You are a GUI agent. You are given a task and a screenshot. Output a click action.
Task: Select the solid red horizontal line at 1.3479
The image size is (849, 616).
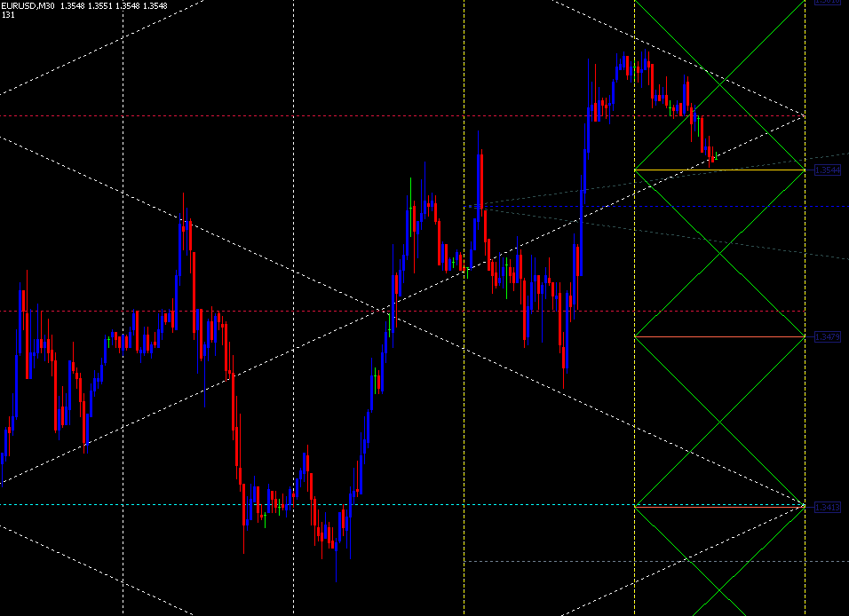coord(719,336)
